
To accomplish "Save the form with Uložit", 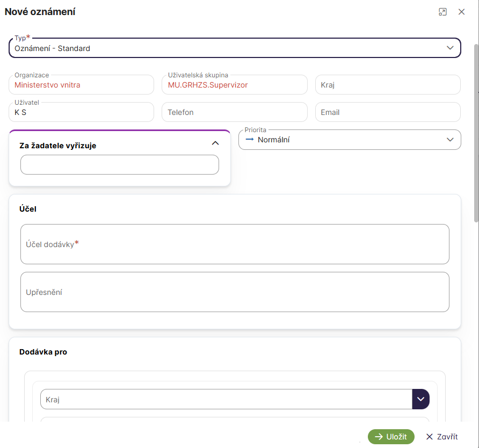I will click(x=391, y=437).
